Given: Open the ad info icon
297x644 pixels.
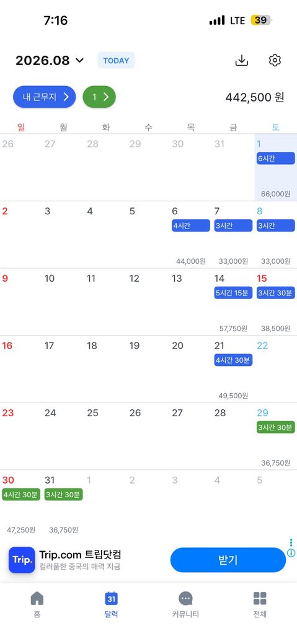Looking at the screenshot, I should click(291, 553).
